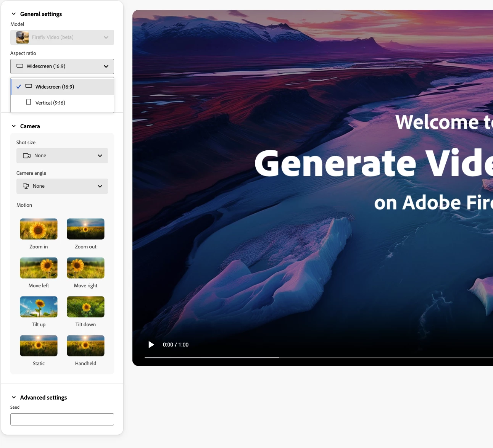
Task: Click the Zoom in caption text
Action: point(39,247)
